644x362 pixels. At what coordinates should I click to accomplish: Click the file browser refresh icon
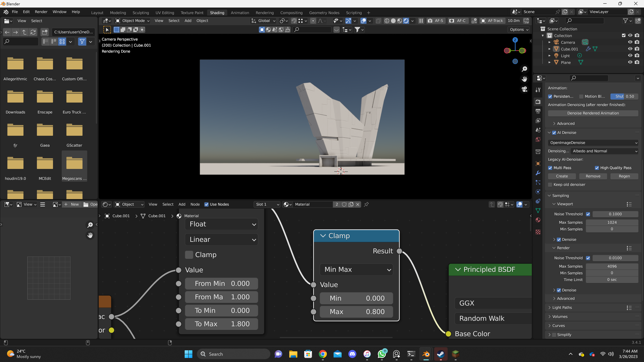point(33,32)
